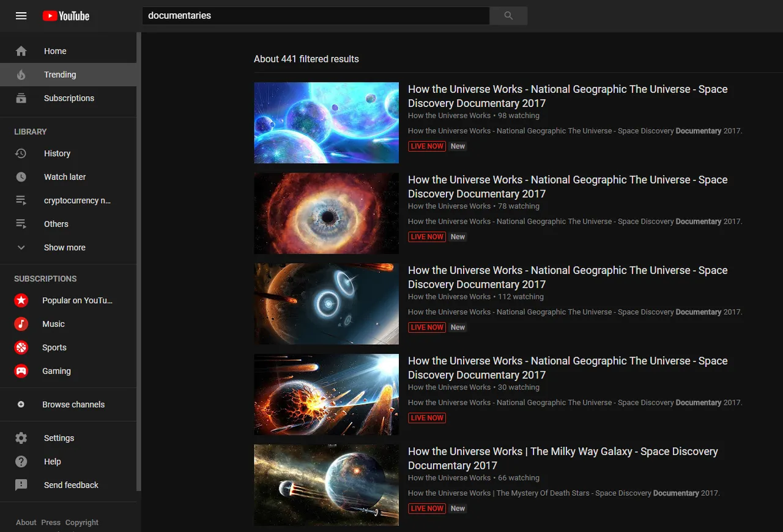783x532 pixels.
Task: Click the search magnifier button
Action: tap(508, 16)
